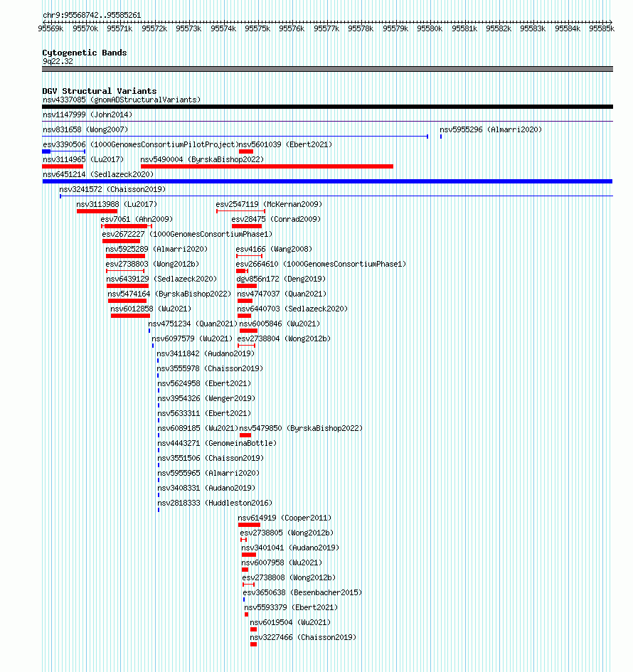Click nsv6440703 (Sedlazeck2020) label
The image size is (633, 672).
coord(292,309)
